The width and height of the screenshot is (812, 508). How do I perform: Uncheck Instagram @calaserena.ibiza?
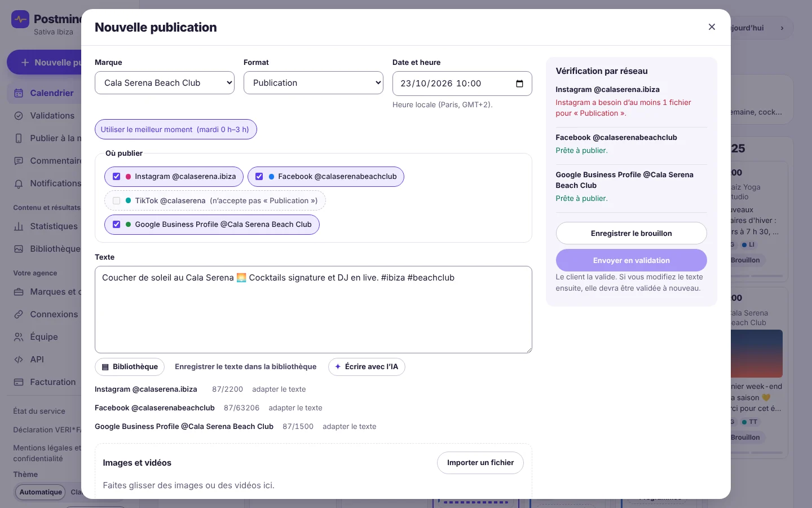[117, 177]
